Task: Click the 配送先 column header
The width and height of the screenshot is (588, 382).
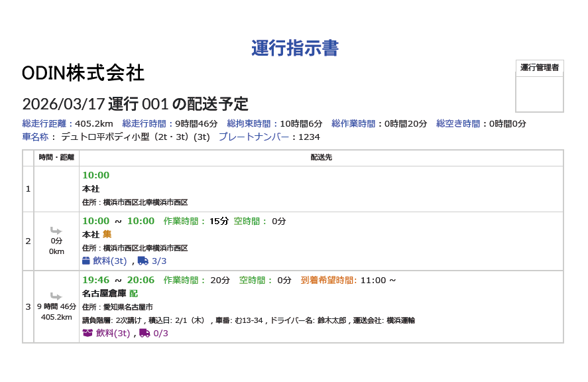Action: (x=321, y=158)
